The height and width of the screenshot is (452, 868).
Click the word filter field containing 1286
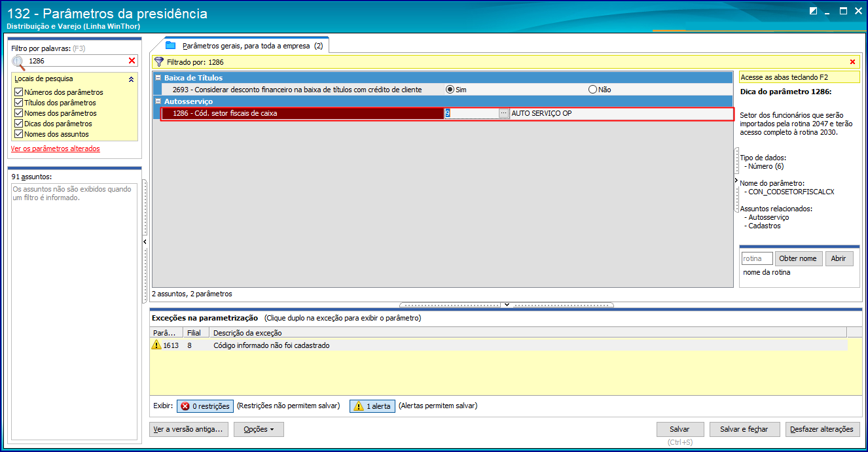[75, 61]
